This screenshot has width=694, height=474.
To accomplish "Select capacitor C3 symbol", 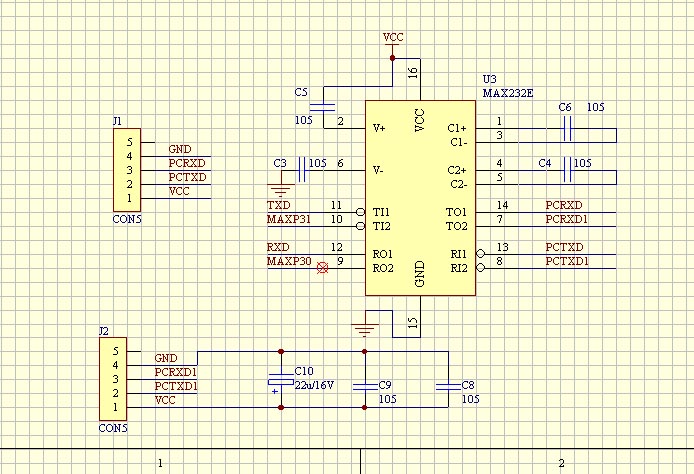I will pos(302,170).
